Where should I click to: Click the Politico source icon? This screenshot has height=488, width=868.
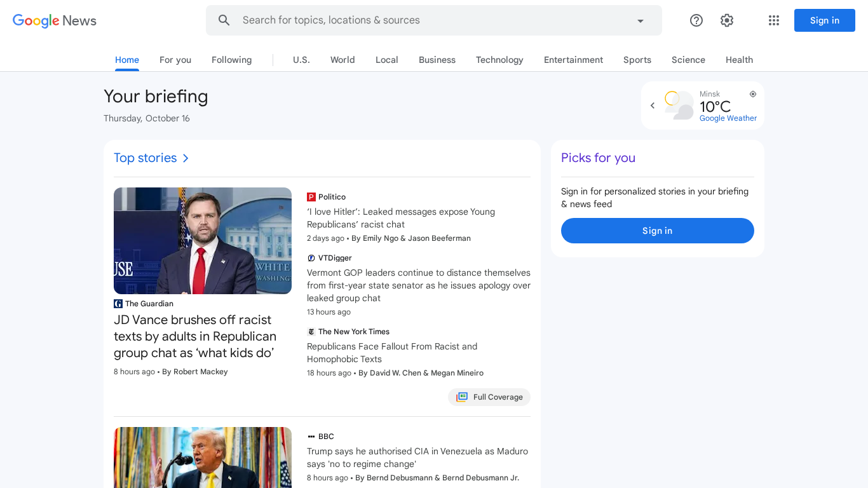coord(311,197)
